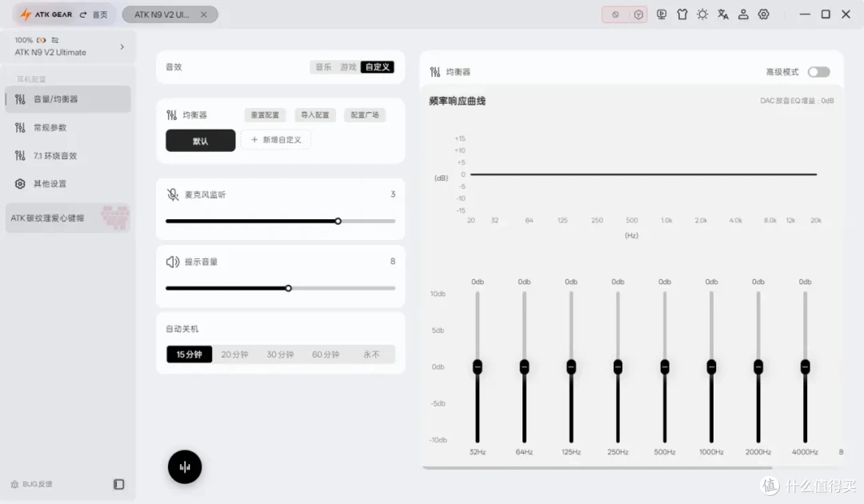Screen dimensions: 864x504
Task: Select the 音乐 sound effect mode
Action: coord(323,66)
